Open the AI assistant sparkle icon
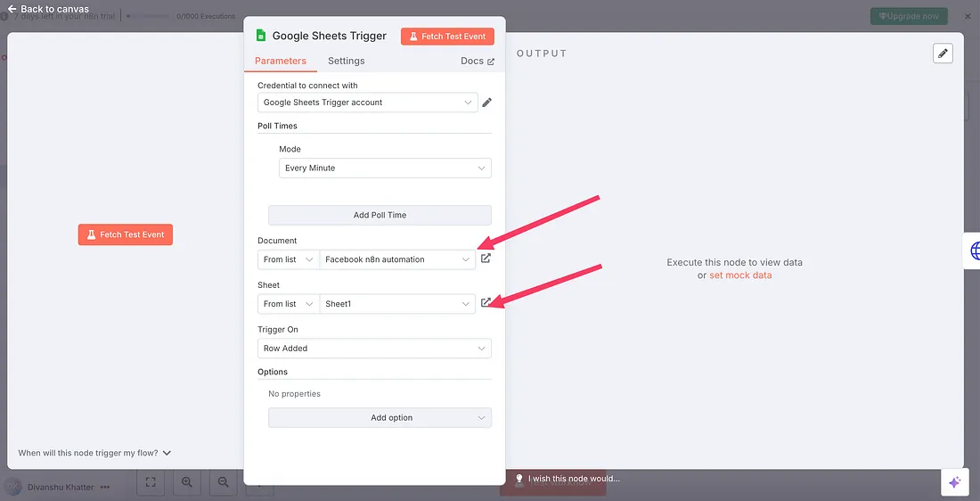Viewport: 980px width, 501px height. pyautogui.click(x=954, y=482)
